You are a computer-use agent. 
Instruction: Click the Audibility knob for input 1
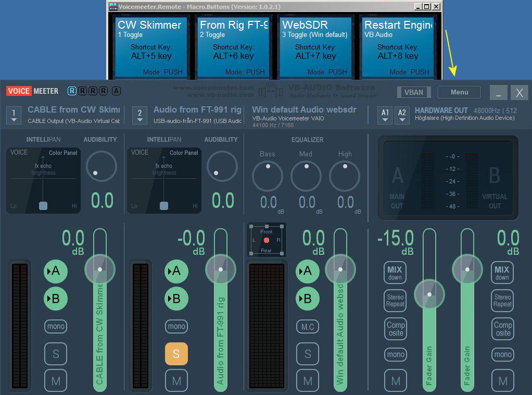[102, 166]
